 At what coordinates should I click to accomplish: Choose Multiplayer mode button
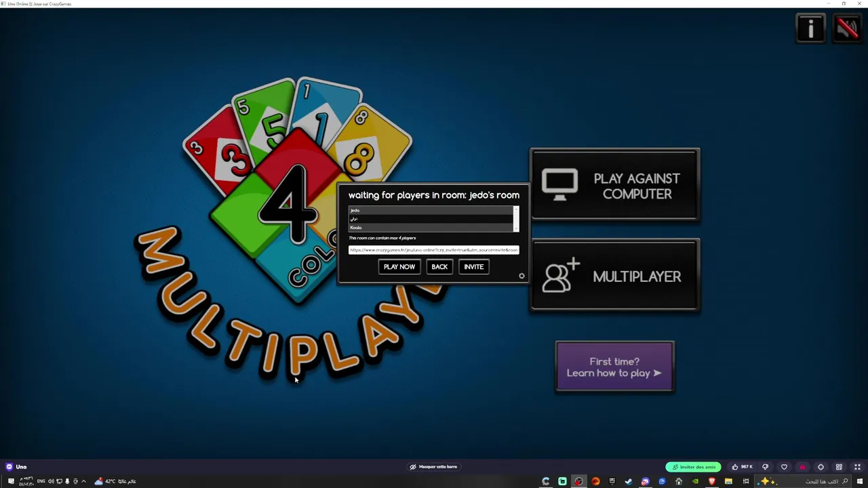coord(615,276)
